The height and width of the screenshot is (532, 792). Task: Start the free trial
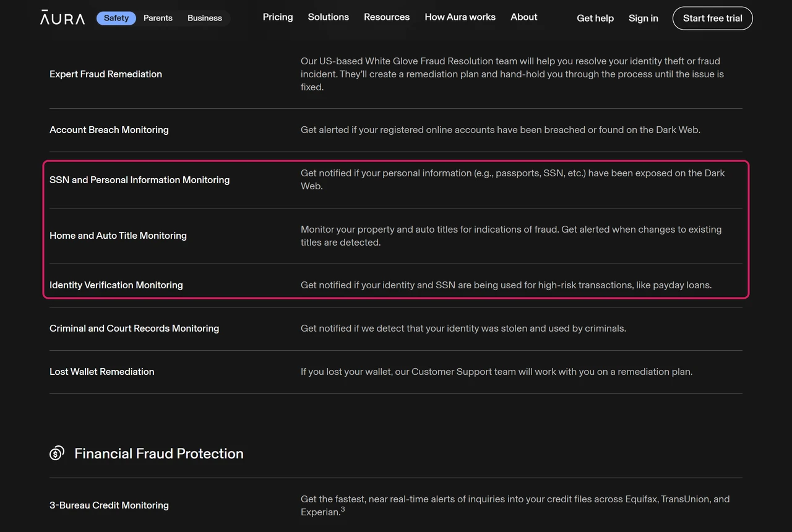click(713, 19)
